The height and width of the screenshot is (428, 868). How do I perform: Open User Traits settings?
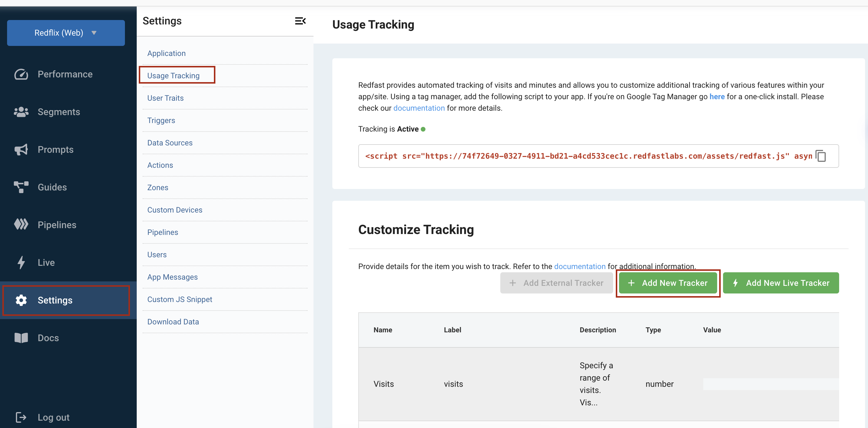click(x=166, y=98)
